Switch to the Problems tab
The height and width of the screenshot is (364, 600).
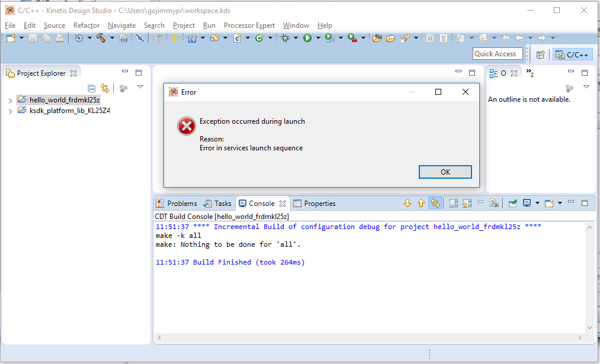(177, 204)
